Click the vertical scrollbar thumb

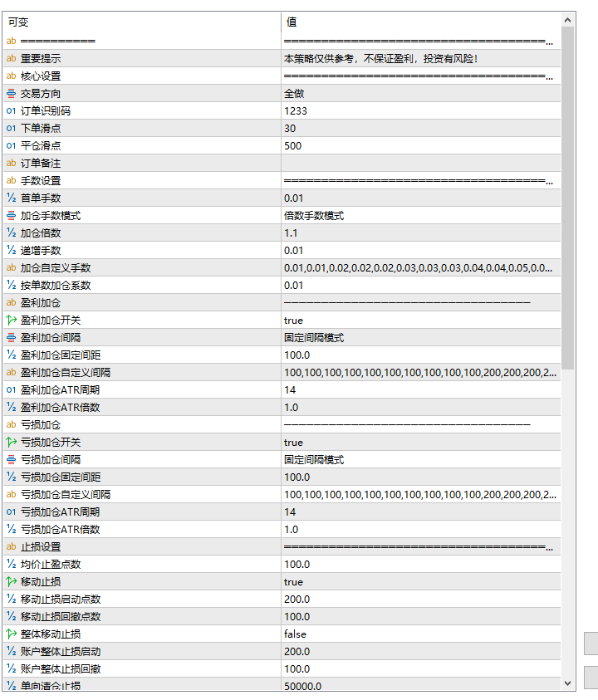pos(567,198)
